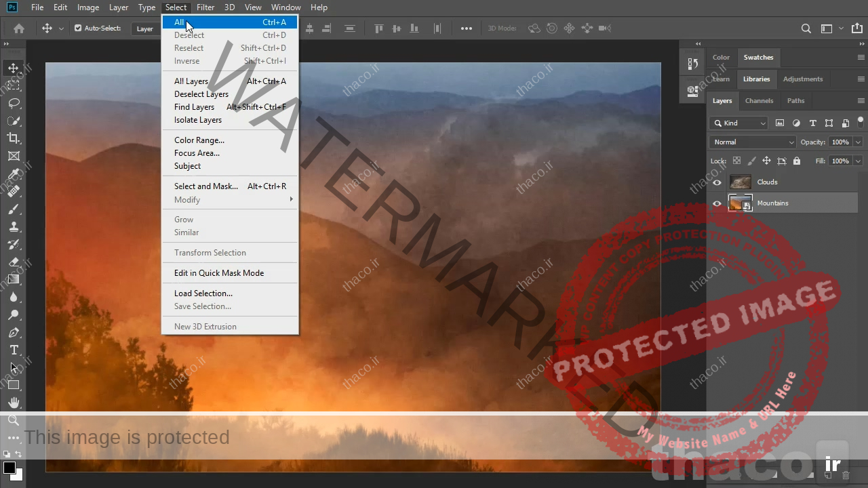The width and height of the screenshot is (868, 488).
Task: Select the Dodge tool
Action: pyautogui.click(x=14, y=314)
